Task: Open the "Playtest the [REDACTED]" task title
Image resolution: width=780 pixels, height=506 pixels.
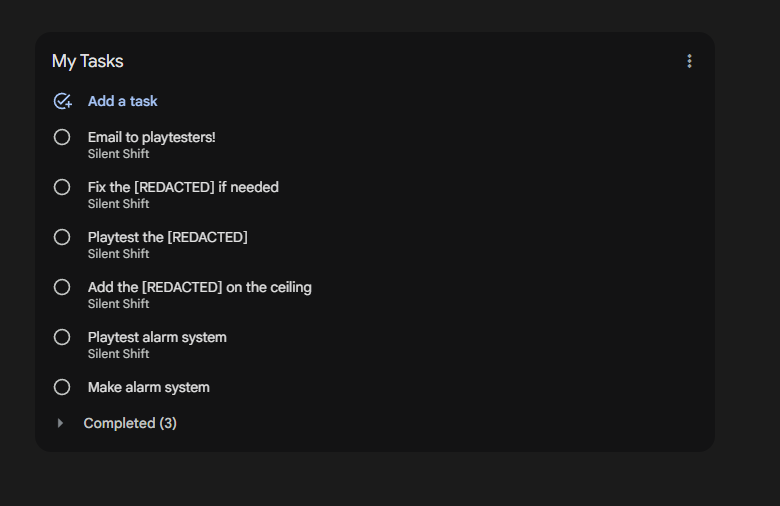Action: [167, 237]
